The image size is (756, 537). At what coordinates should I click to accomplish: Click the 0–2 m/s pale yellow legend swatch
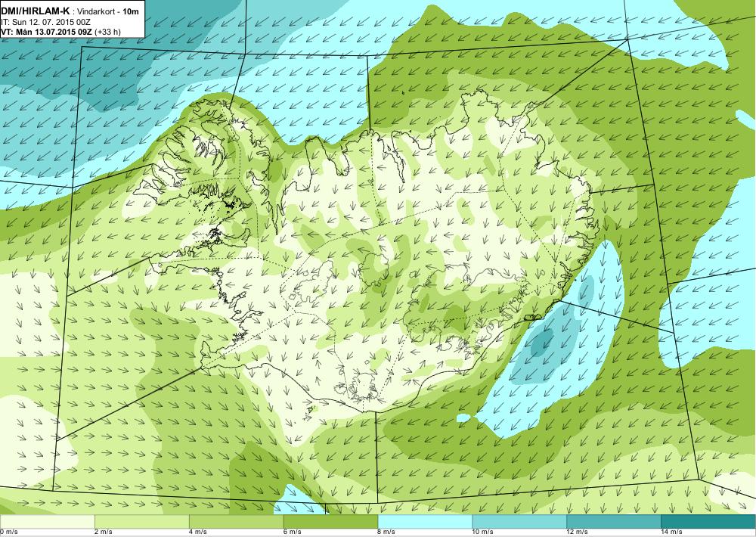[47, 522]
